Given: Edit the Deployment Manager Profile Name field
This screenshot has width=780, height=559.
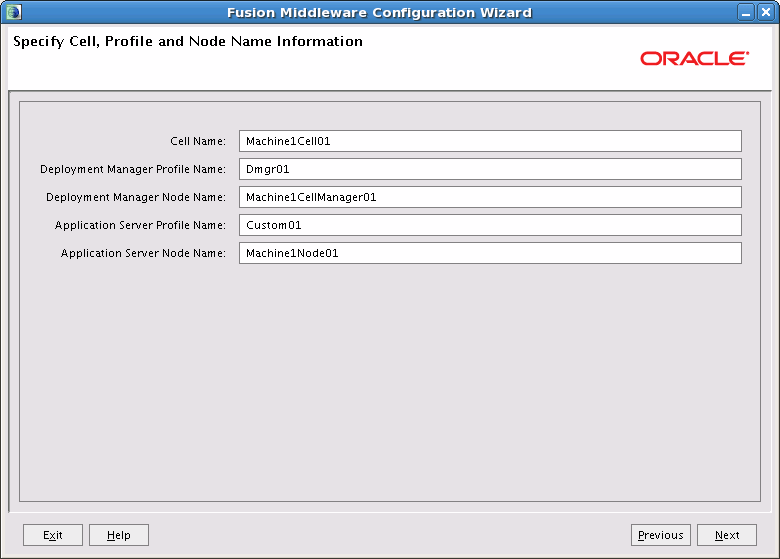Looking at the screenshot, I should [490, 169].
